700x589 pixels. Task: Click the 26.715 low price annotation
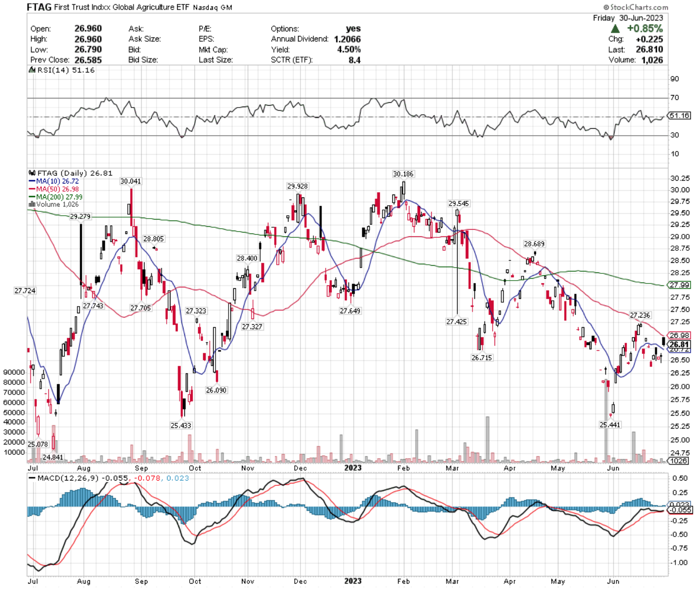(x=482, y=357)
